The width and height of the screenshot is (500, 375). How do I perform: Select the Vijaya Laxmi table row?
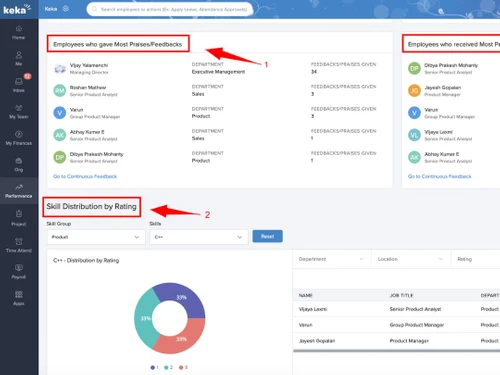point(397,309)
